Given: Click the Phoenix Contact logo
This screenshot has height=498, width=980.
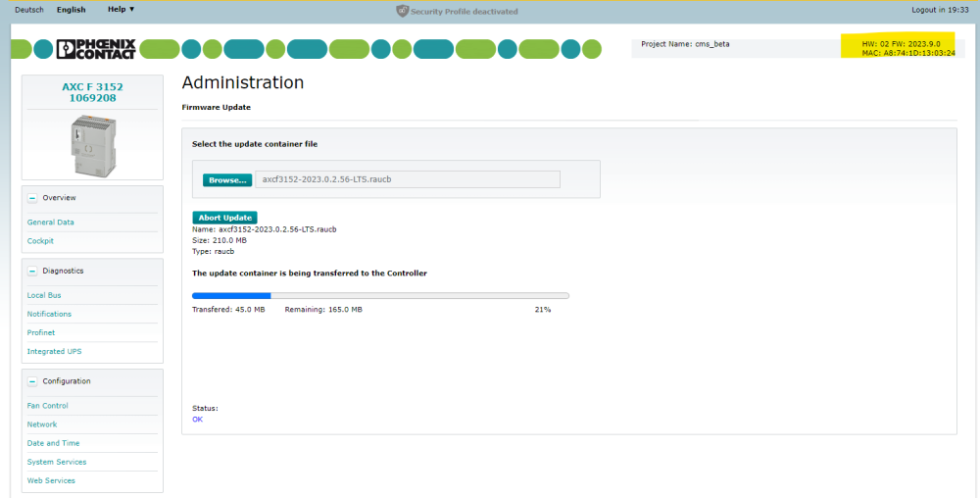Looking at the screenshot, I should pyautogui.click(x=97, y=49).
